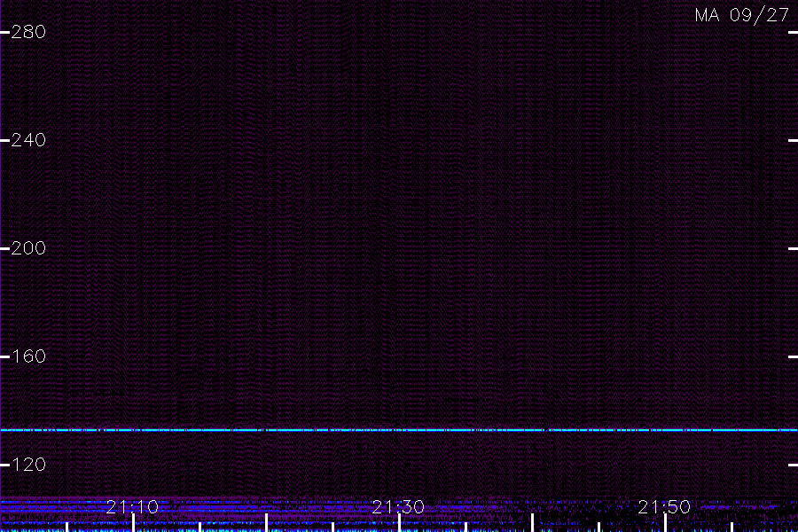Viewport: 798px width, 532px height.
Task: Click the 21:10 time label
Action: tap(132, 506)
